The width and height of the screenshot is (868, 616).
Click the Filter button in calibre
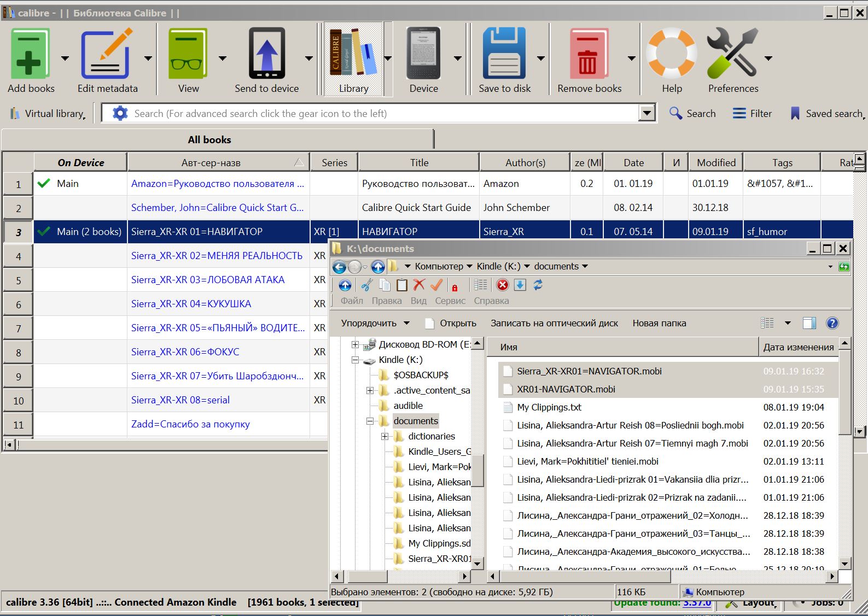point(753,113)
